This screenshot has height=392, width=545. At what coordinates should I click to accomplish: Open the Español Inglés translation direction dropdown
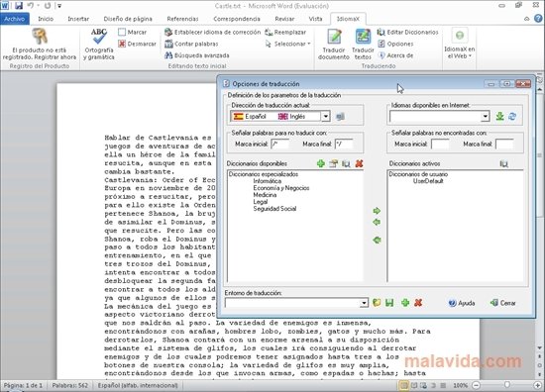[325, 117]
